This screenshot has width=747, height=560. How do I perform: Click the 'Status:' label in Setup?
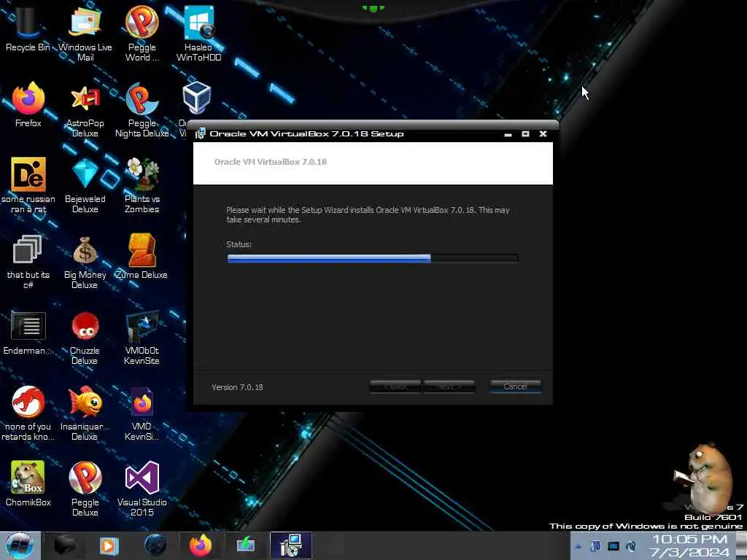click(x=239, y=244)
